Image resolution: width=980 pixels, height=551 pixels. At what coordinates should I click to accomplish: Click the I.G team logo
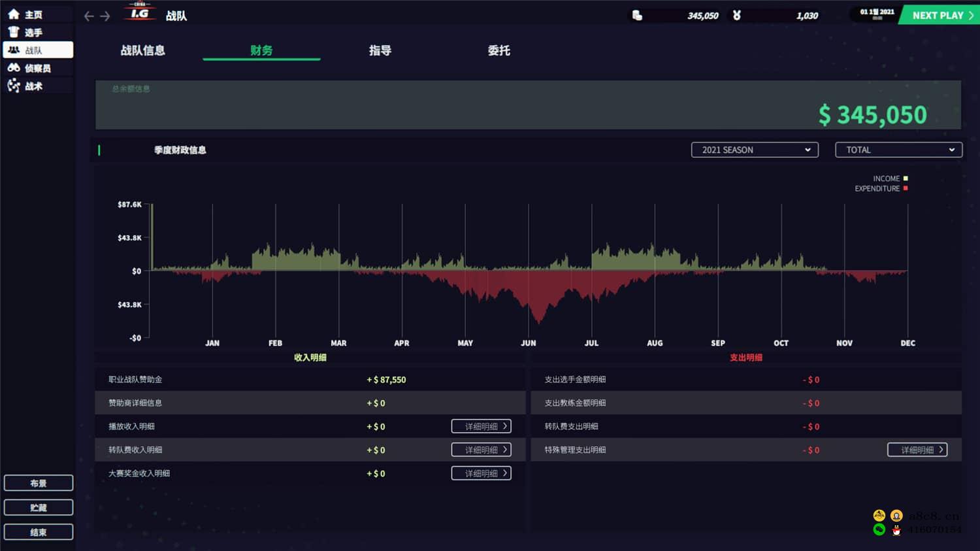(140, 13)
